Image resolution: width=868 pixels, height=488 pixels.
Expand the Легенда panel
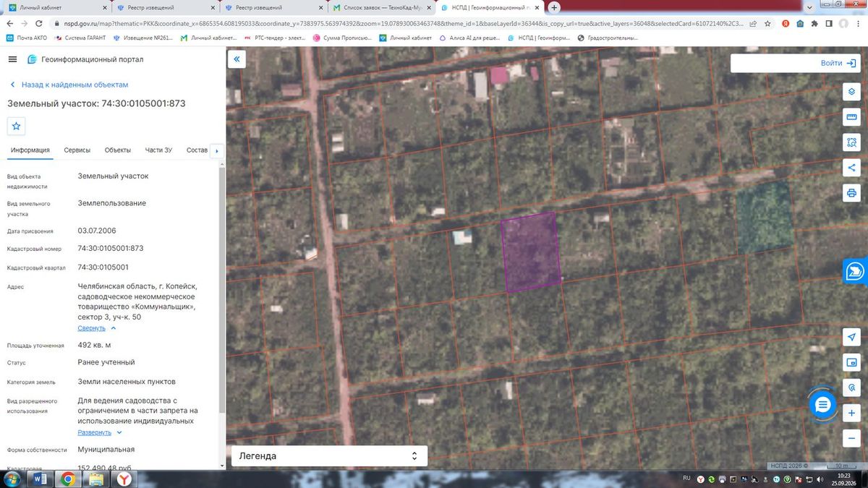click(329, 456)
